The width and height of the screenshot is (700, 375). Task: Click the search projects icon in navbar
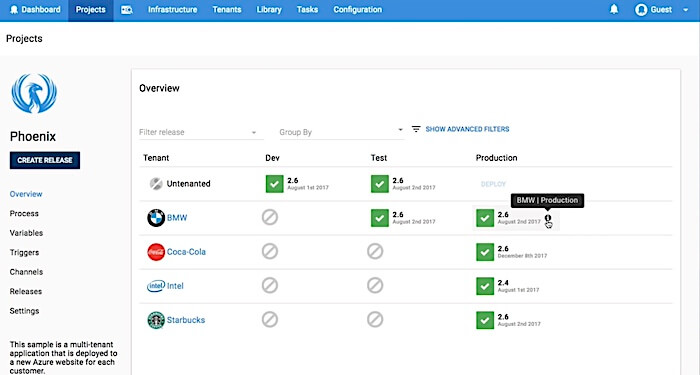[x=126, y=10]
